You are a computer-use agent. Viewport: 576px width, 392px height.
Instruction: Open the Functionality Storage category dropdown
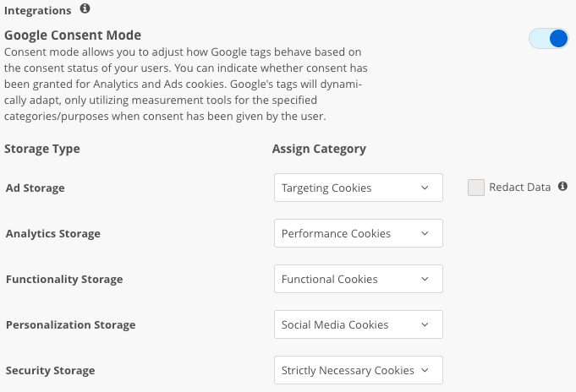click(359, 279)
